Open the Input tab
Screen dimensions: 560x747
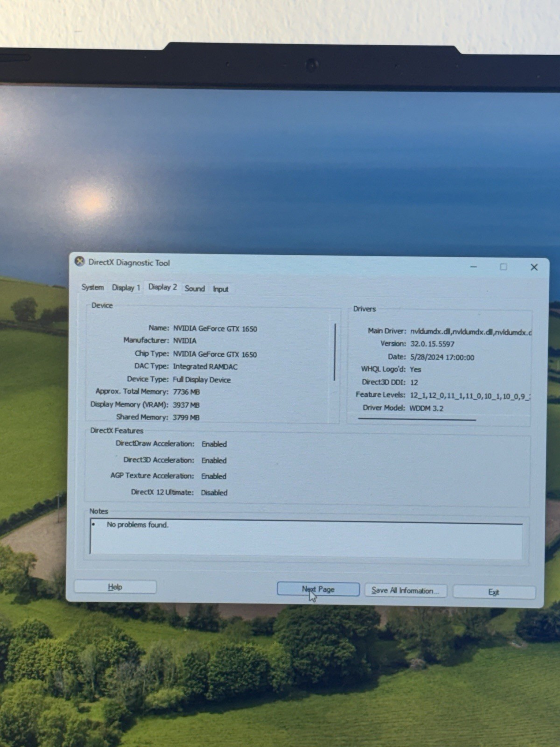click(221, 289)
